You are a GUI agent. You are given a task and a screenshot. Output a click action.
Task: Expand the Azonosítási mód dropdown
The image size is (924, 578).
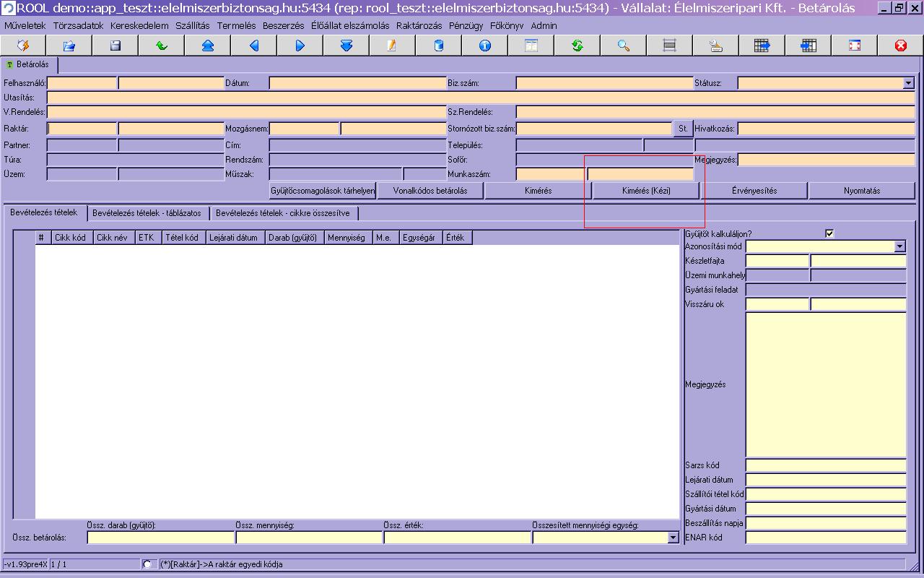[x=899, y=247]
